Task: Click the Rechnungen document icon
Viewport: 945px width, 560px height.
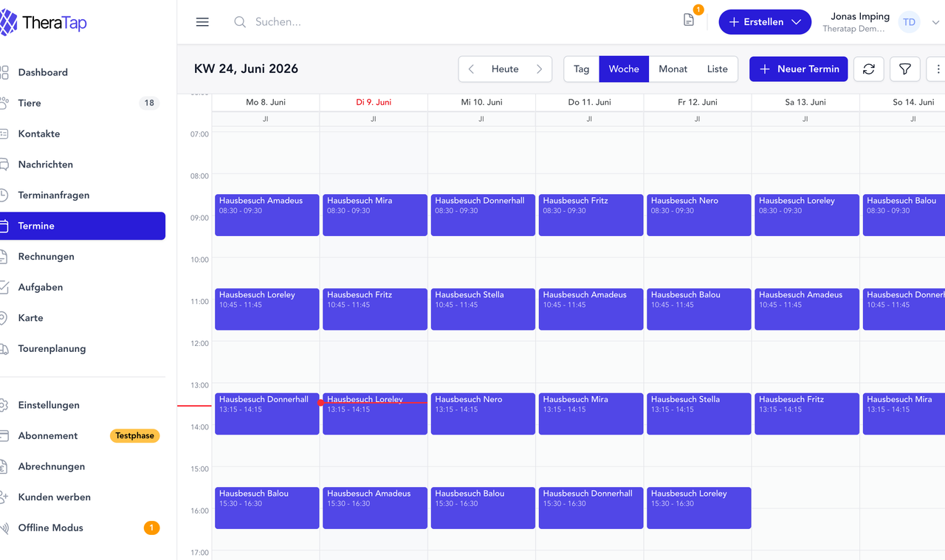Action: (x=4, y=257)
